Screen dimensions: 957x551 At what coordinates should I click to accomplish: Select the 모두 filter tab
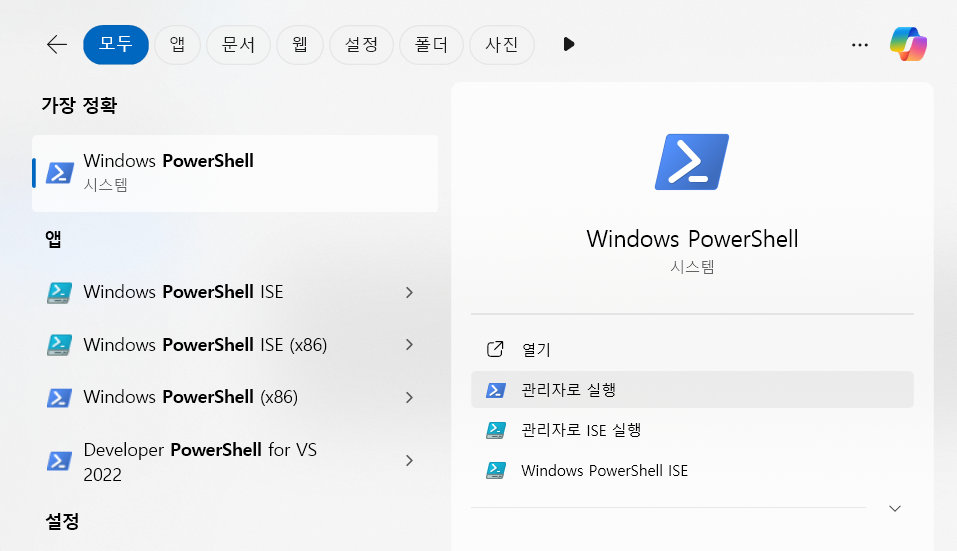click(x=116, y=45)
